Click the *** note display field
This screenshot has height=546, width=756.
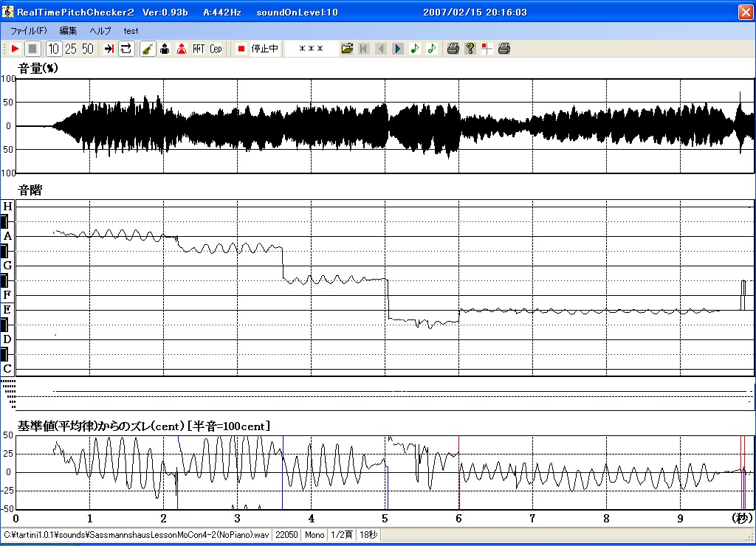point(311,49)
